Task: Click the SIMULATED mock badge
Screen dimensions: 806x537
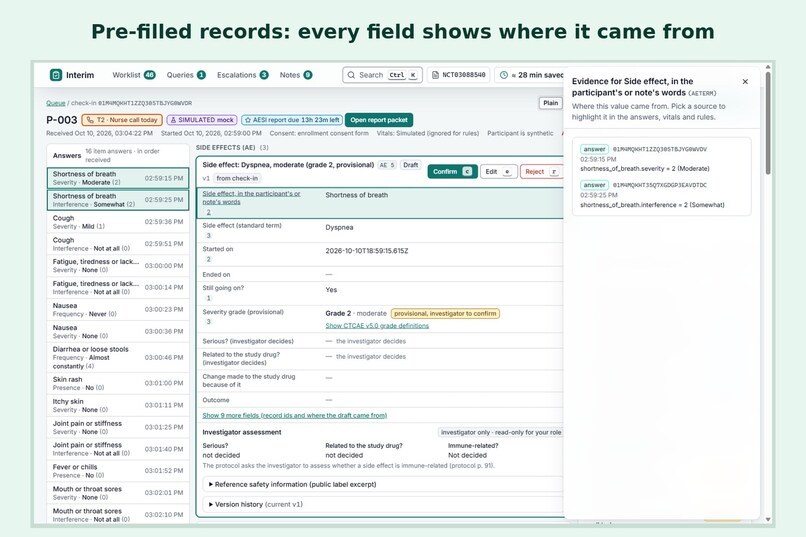Action: coord(202,120)
